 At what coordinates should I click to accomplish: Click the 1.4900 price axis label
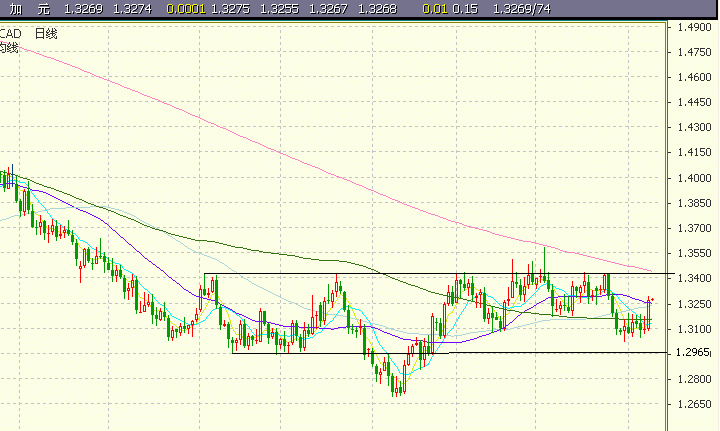[694, 27]
